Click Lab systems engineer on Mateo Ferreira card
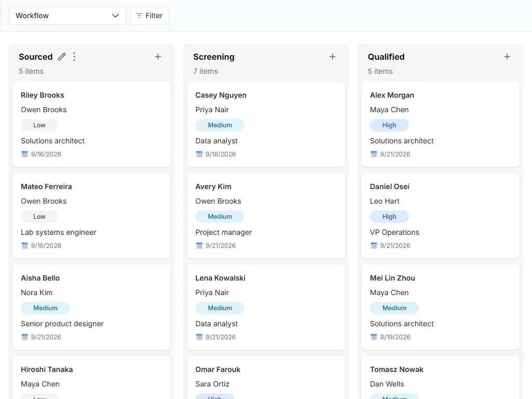532x399 pixels. coord(59,232)
